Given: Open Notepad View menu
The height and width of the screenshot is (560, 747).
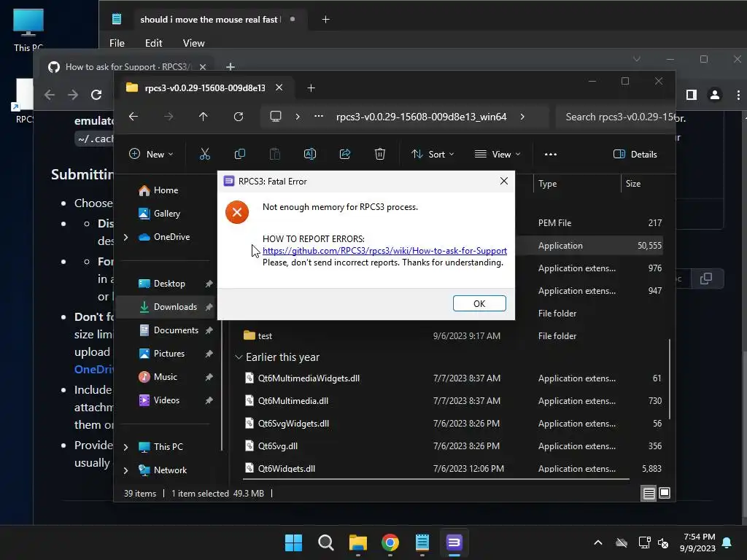Looking at the screenshot, I should coord(193,43).
